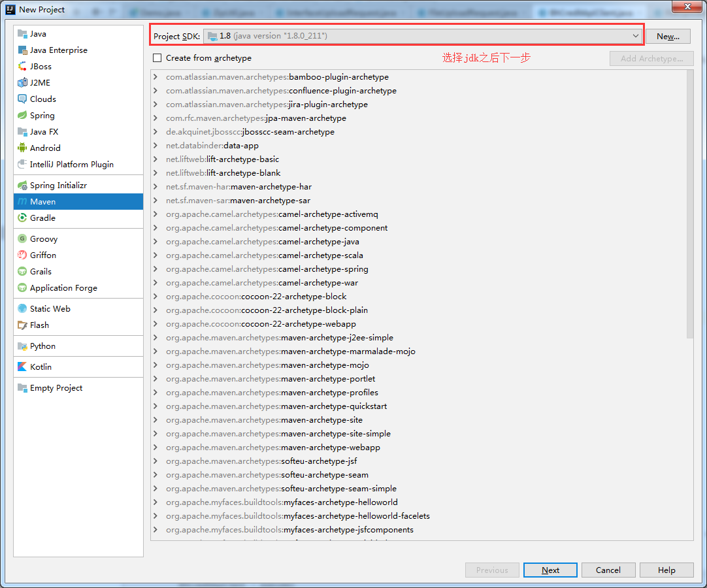The height and width of the screenshot is (588, 707).
Task: Expand maven-archetype-quickstart node
Action: pos(156,406)
